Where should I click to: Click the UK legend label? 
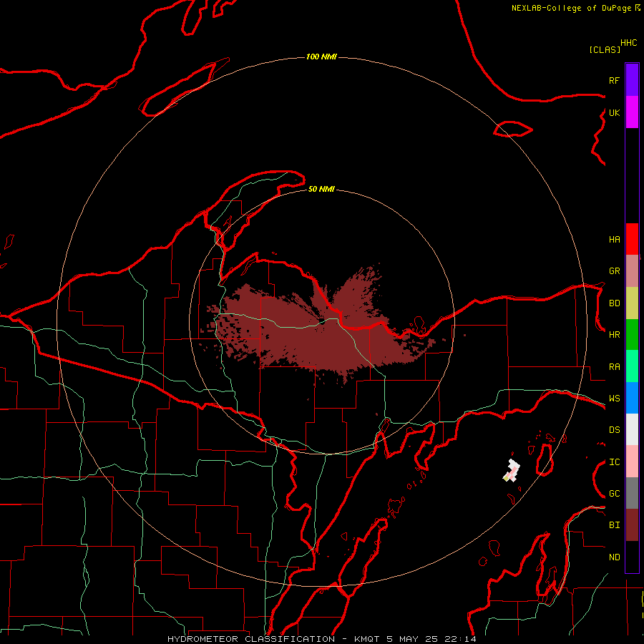[x=614, y=112]
